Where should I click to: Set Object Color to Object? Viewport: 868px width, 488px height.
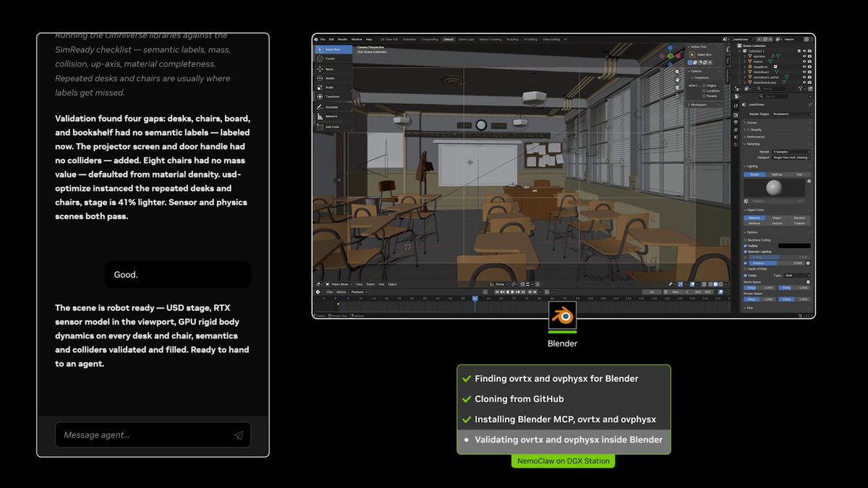coord(777,218)
